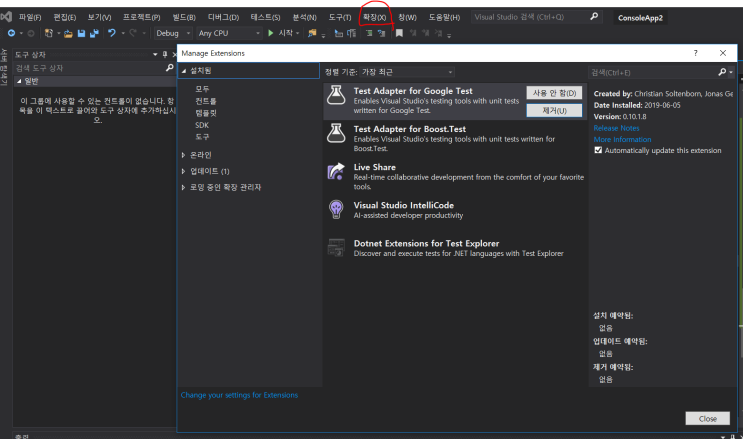Open the 분석(N) menu

[304, 18]
